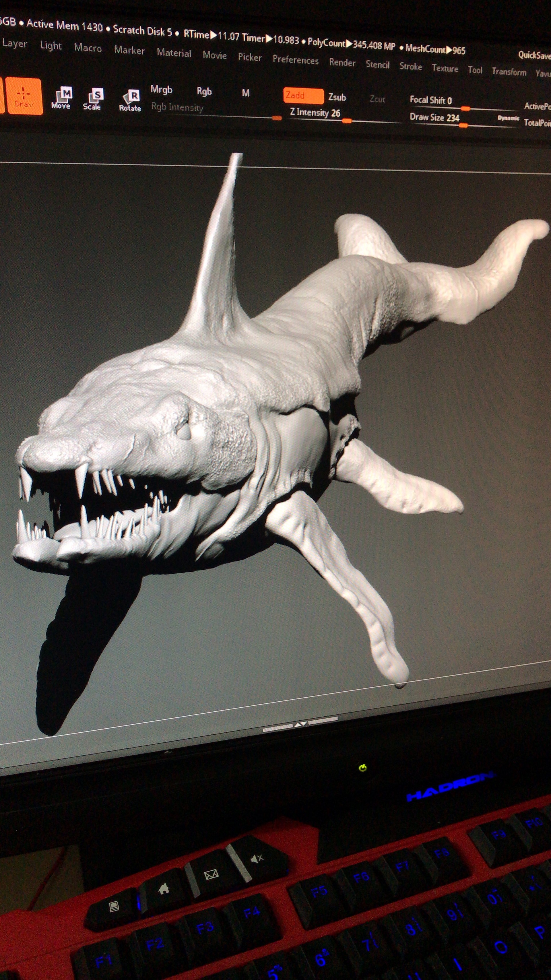551x980 pixels.
Task: Open the Stroke menu
Action: [411, 67]
